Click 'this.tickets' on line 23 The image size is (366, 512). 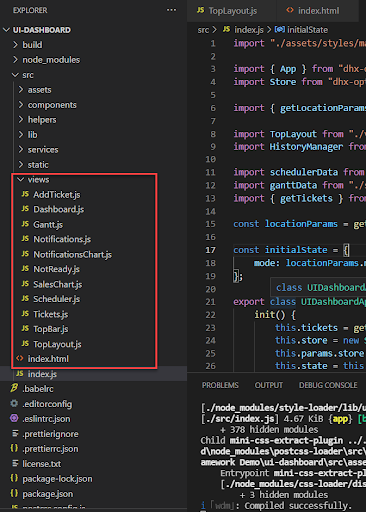click(306, 328)
